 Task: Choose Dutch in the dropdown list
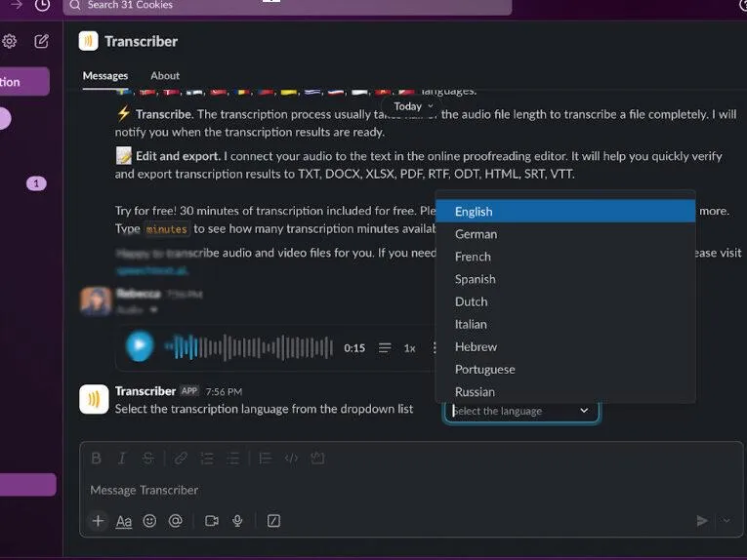[565, 301]
